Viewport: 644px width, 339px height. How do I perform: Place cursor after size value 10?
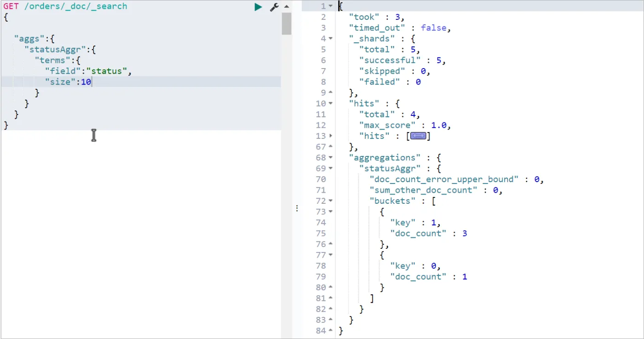tap(92, 82)
